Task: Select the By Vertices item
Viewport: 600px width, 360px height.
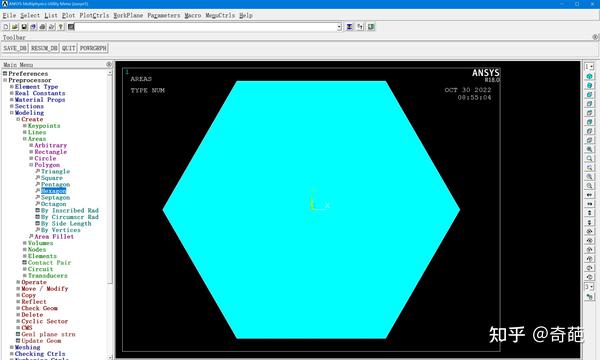Action: (x=61, y=230)
